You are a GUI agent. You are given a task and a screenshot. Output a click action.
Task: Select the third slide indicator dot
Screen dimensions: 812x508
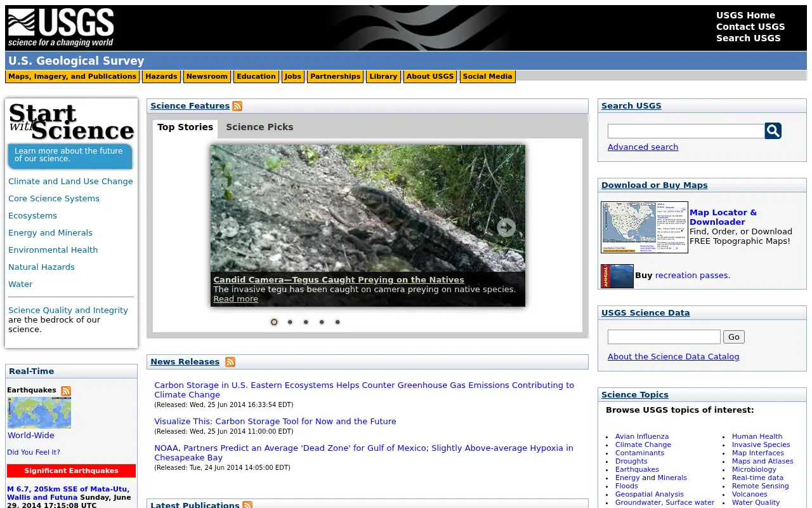point(306,322)
